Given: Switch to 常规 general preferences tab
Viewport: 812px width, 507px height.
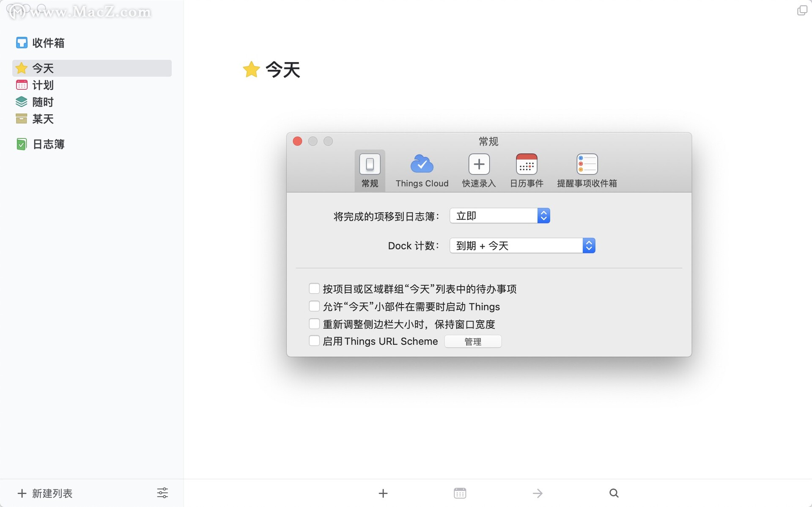Looking at the screenshot, I should pyautogui.click(x=370, y=171).
